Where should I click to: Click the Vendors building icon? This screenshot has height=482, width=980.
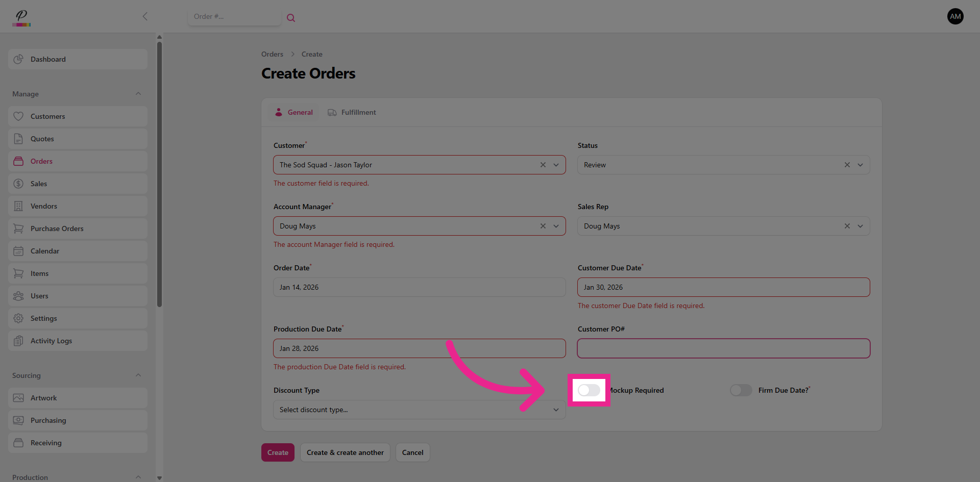point(18,206)
